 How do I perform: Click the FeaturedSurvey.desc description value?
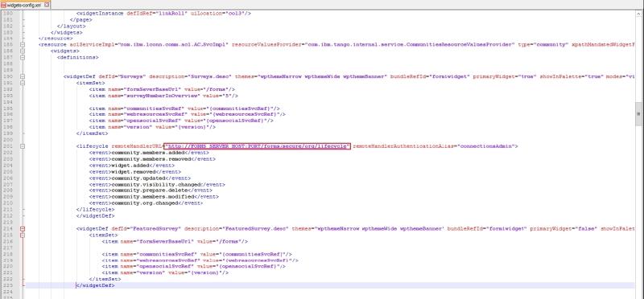click(x=256, y=228)
